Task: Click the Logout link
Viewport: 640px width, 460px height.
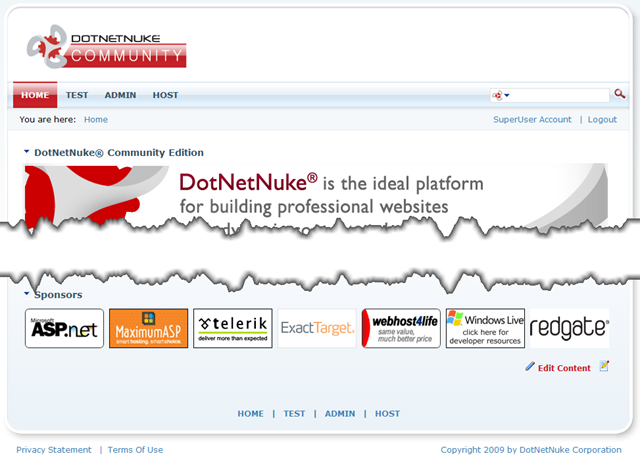Action: (602, 120)
